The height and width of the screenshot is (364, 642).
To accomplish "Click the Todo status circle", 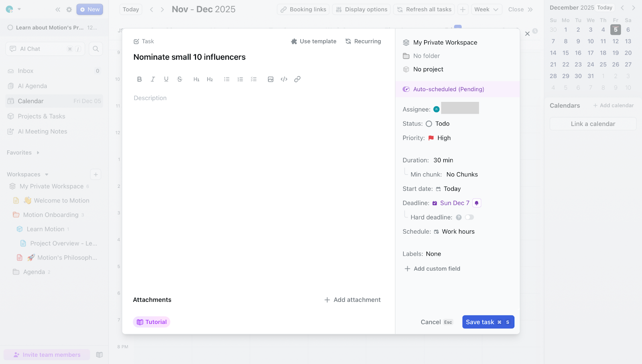I will point(429,124).
